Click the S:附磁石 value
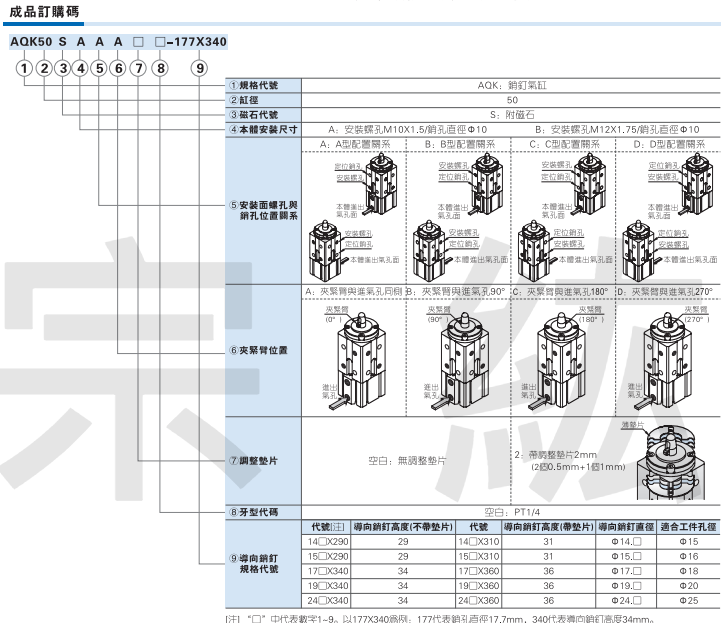727x625 pixels. click(512, 115)
